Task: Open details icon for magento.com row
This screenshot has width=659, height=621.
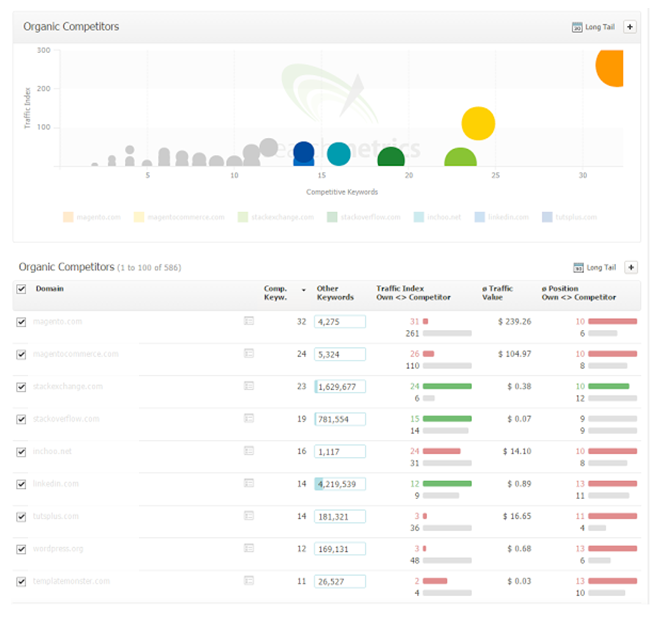Action: [249, 321]
